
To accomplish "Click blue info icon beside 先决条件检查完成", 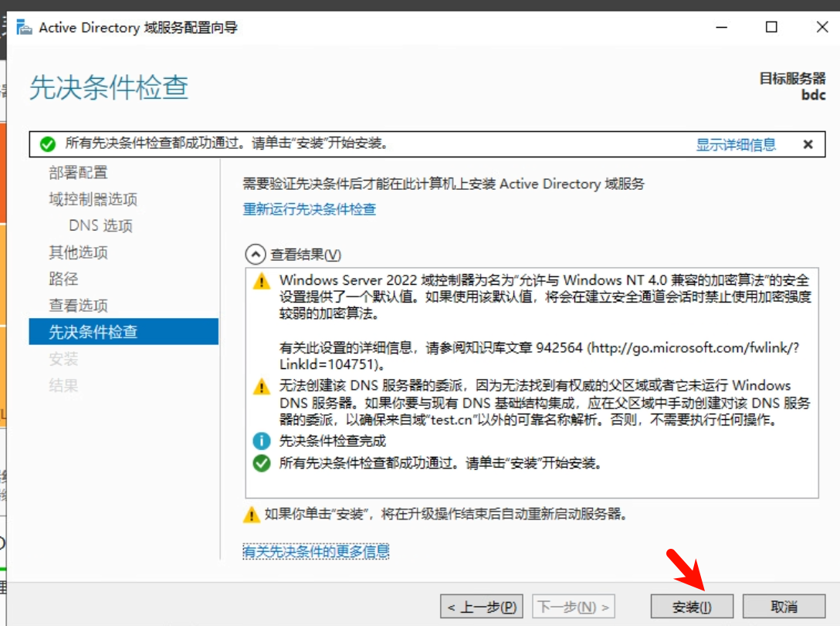I will 262,441.
